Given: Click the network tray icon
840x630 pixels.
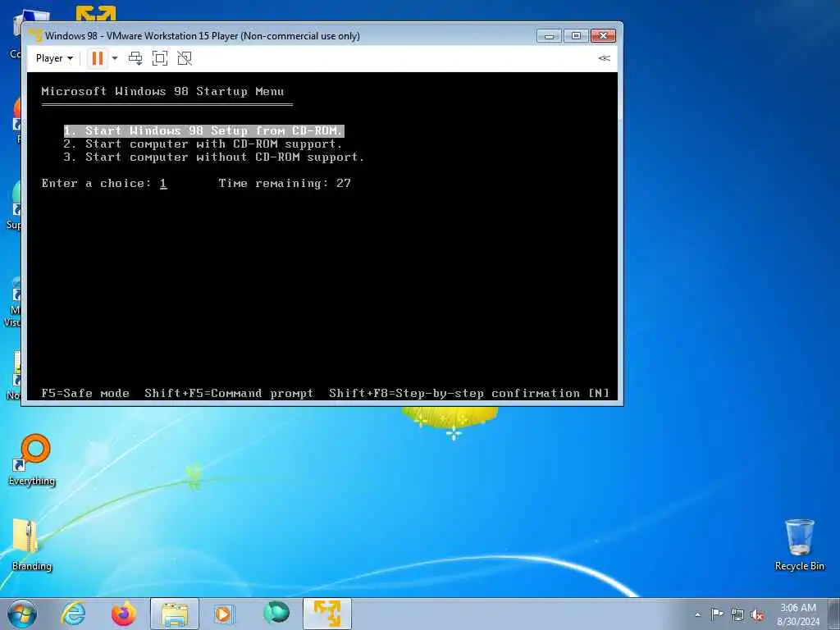Looking at the screenshot, I should point(737,614).
